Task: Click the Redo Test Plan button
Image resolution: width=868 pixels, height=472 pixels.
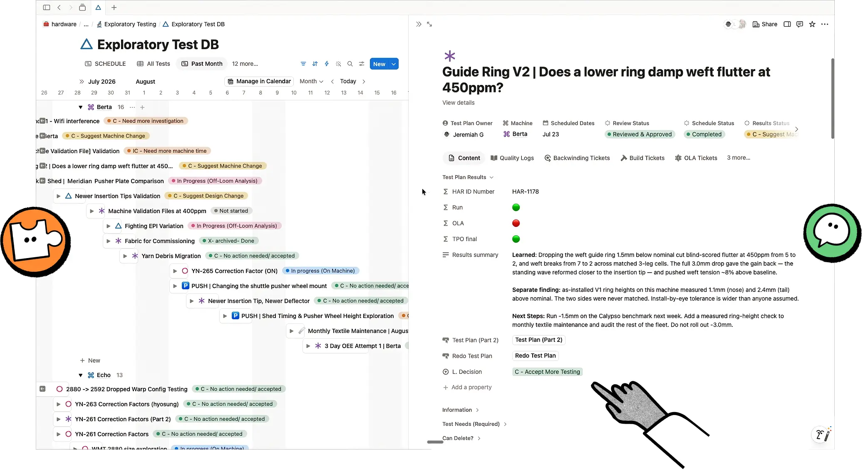Action: 535,355
